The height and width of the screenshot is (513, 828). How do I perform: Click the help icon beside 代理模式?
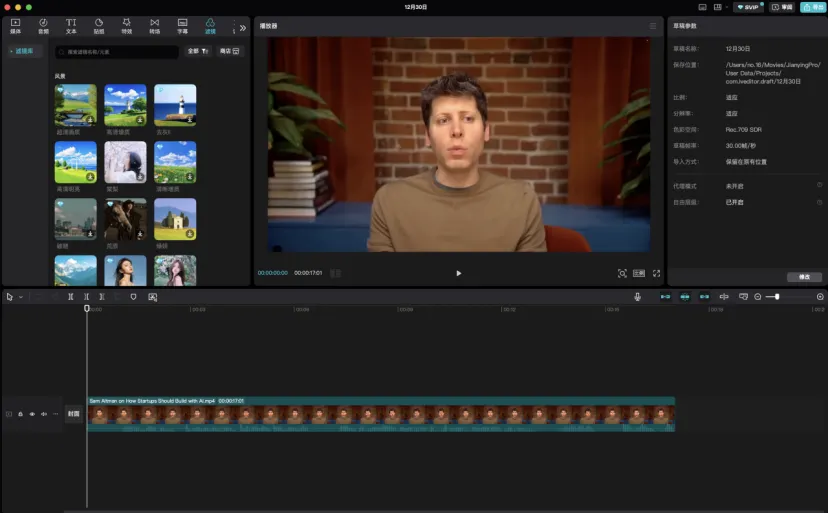click(x=820, y=185)
